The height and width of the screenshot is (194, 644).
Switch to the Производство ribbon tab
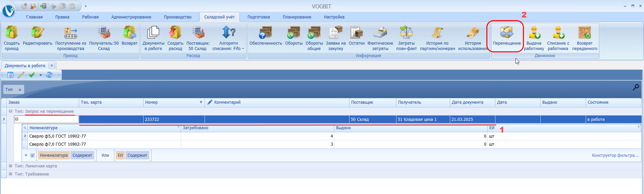(177, 17)
